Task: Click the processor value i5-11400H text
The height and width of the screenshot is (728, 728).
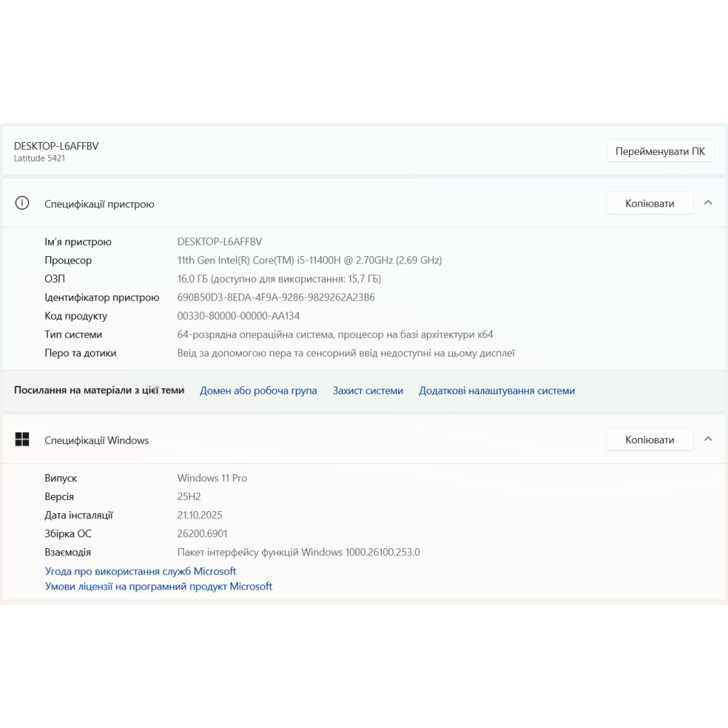Action: click(309, 261)
